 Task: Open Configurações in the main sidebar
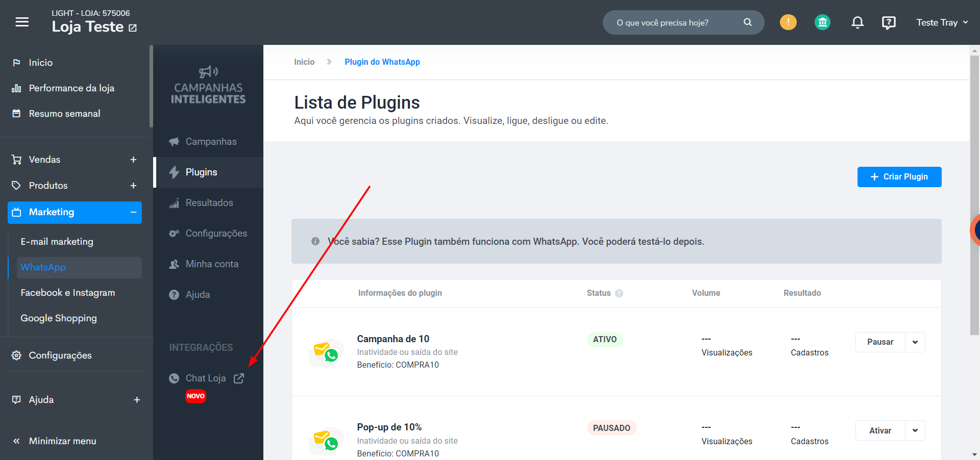[60, 355]
